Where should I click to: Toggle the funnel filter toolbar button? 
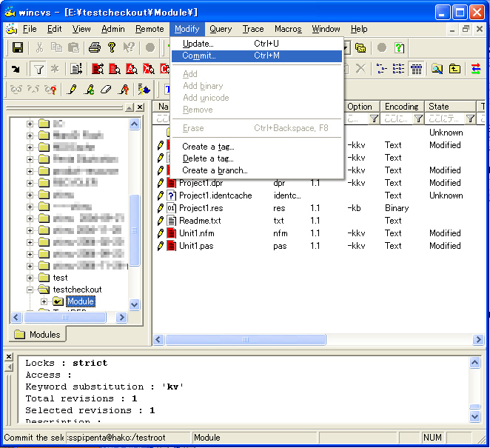pyautogui.click(x=38, y=69)
